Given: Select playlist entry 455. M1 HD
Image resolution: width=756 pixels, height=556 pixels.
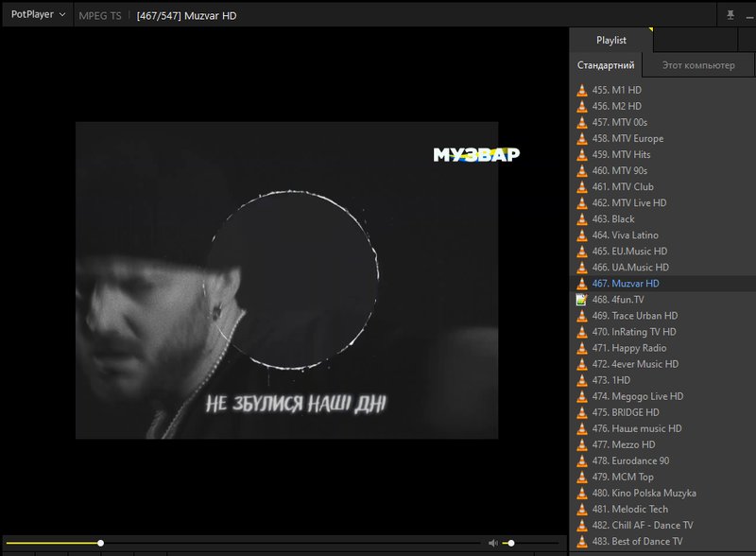Looking at the screenshot, I should tap(662, 90).
